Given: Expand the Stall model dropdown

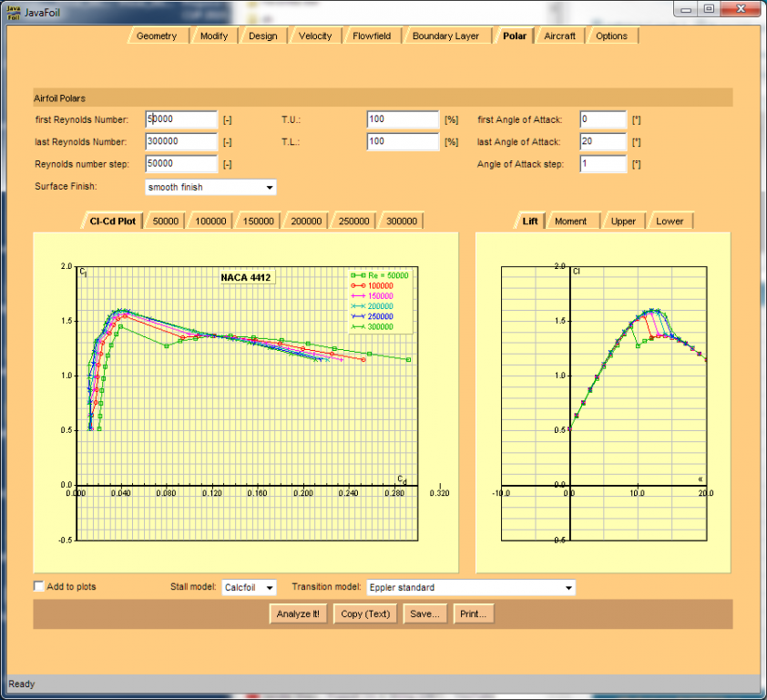Looking at the screenshot, I should (251, 588).
